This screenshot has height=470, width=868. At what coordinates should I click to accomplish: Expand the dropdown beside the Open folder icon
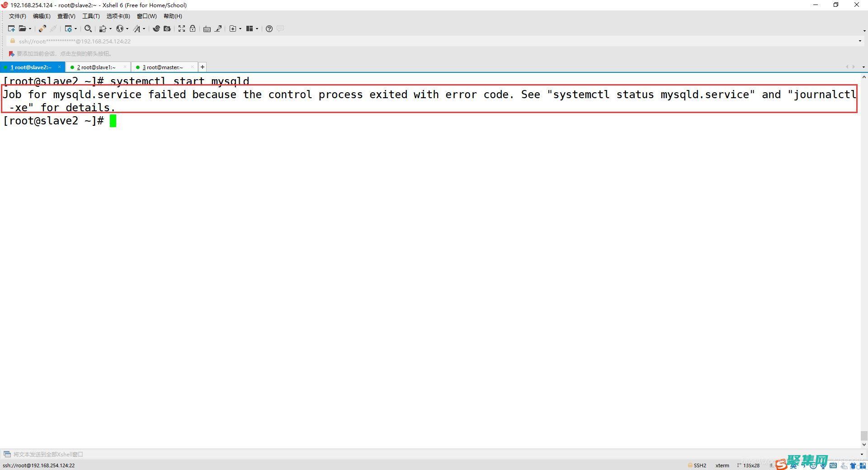click(x=30, y=28)
